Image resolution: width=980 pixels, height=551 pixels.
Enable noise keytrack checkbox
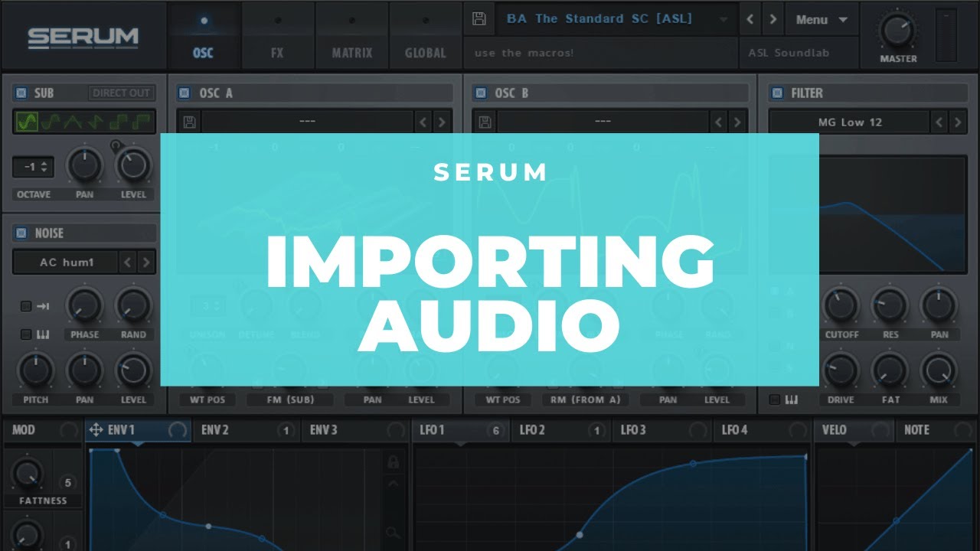coord(26,334)
